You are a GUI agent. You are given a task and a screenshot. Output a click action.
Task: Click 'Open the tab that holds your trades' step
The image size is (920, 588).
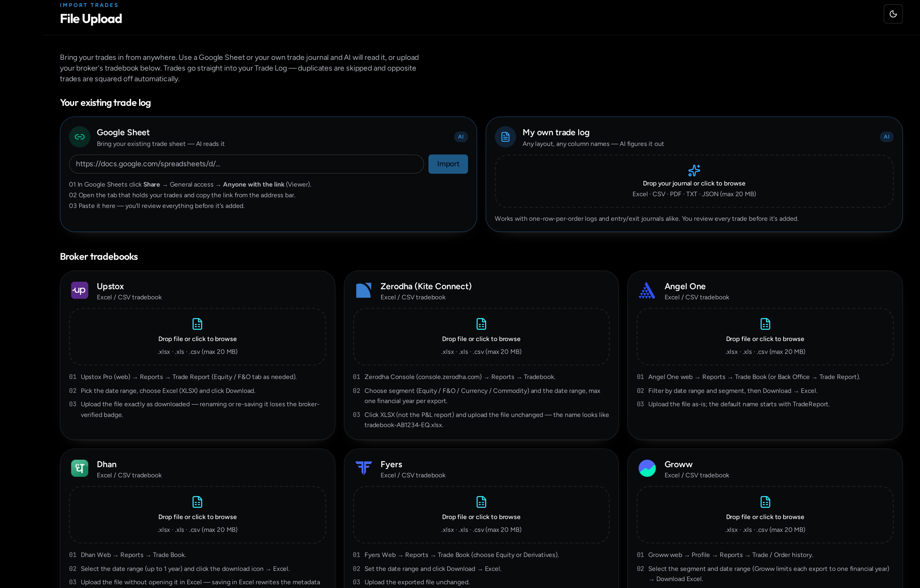point(182,195)
